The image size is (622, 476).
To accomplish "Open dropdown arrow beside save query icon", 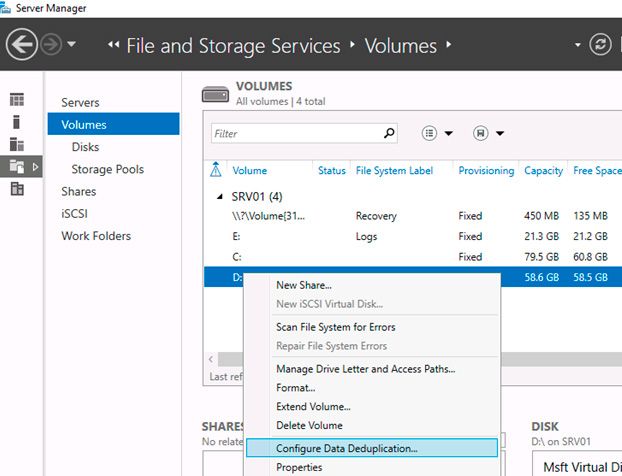I will (x=500, y=134).
